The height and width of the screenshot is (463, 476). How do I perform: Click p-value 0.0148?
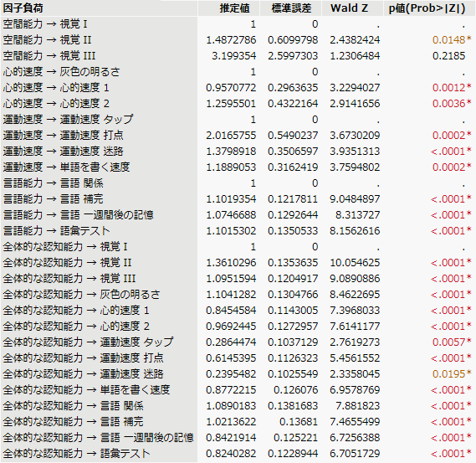[452, 40]
